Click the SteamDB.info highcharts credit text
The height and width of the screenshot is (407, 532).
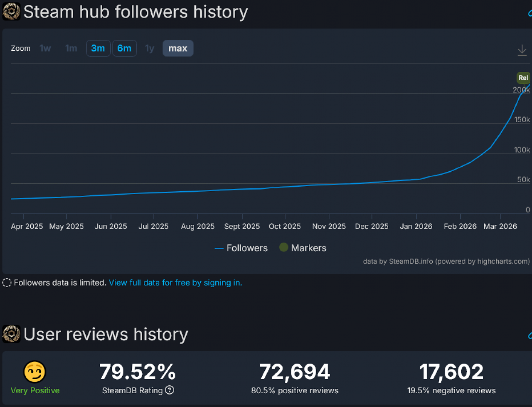click(446, 261)
